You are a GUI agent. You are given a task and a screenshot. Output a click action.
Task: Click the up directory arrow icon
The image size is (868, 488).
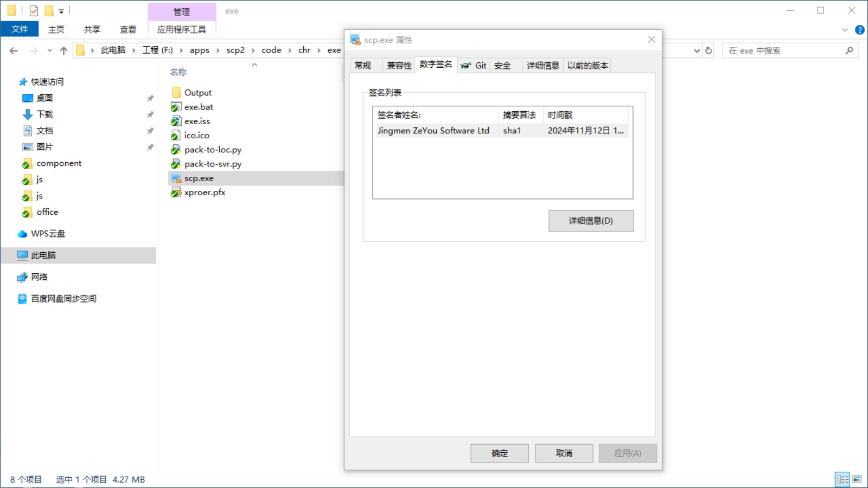(x=63, y=50)
